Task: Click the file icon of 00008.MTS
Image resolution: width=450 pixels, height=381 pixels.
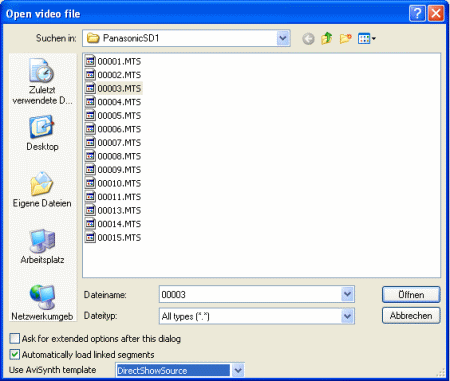Action: [x=90, y=156]
